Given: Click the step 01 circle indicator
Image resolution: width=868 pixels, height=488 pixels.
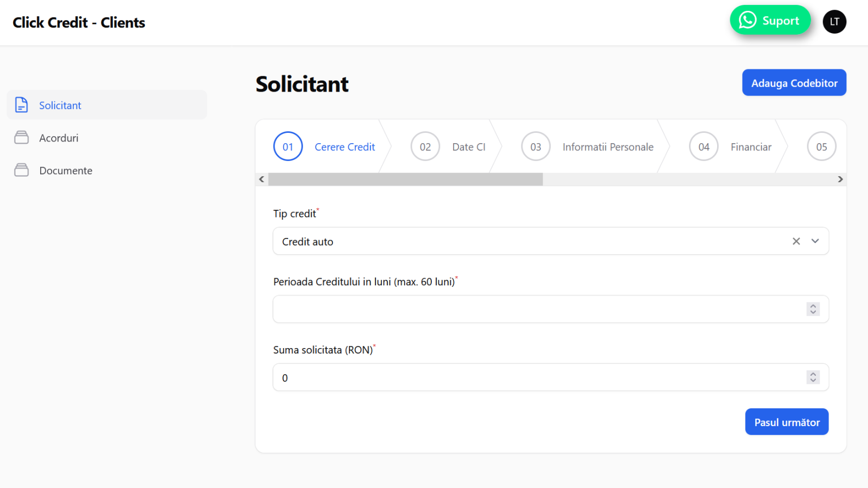Looking at the screenshot, I should [x=288, y=146].
